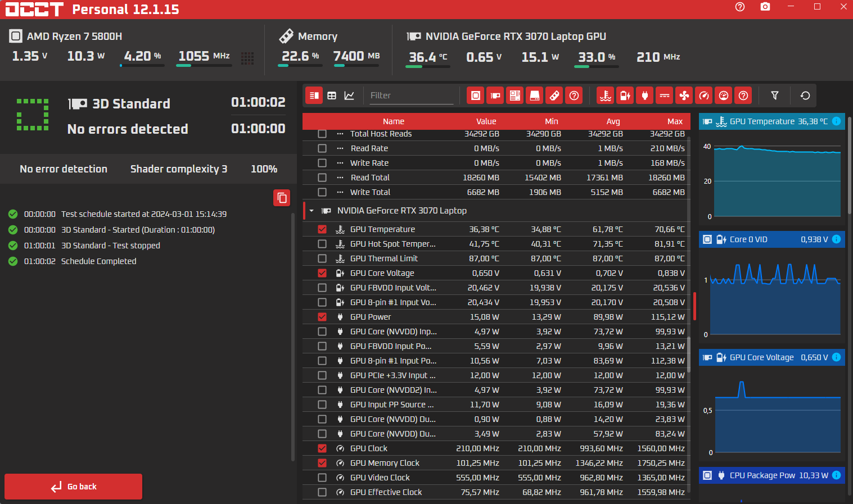Open info for CPU Package Power graph
Viewport: 853px width, 504px height.
click(836, 475)
